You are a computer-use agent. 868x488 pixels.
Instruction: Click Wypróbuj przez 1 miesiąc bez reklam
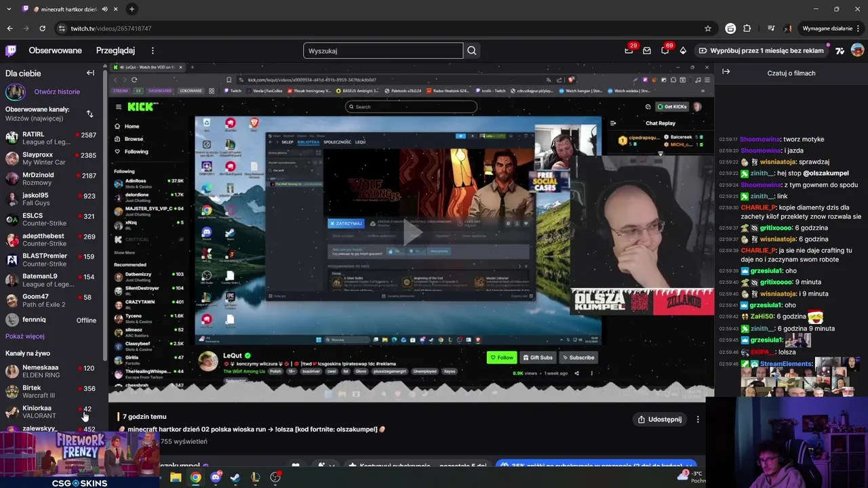[x=762, y=50]
